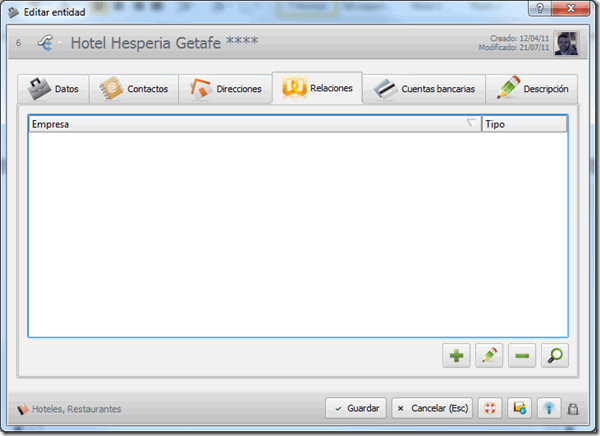Click the user photo thumbnail
The height and width of the screenshot is (436, 600).
tap(566, 43)
